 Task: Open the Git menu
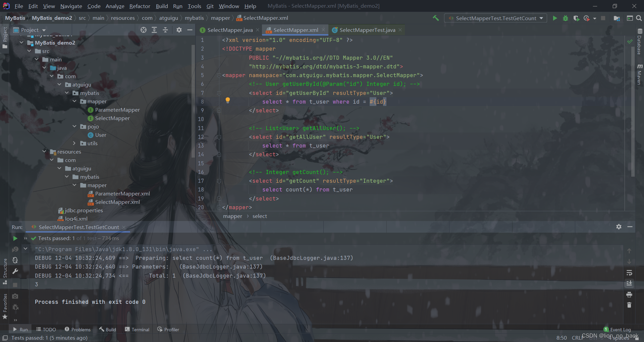point(210,6)
